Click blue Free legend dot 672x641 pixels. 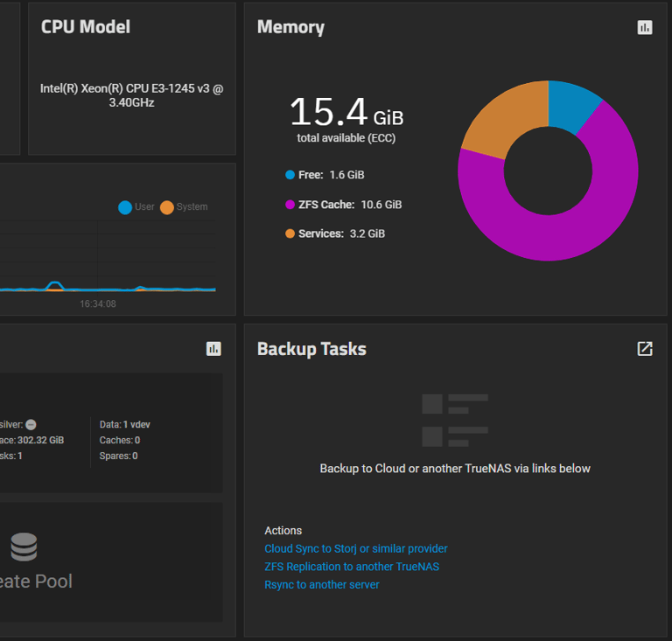(x=290, y=175)
